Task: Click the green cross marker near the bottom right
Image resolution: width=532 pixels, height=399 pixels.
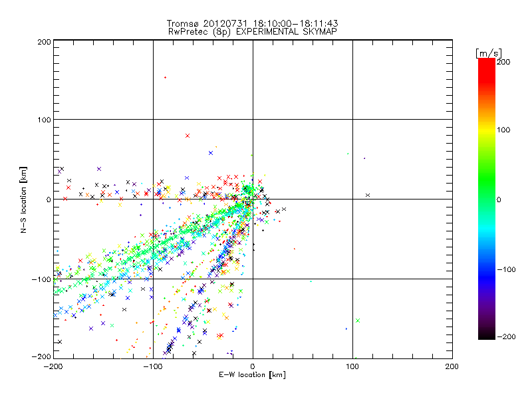Action: tap(358, 321)
